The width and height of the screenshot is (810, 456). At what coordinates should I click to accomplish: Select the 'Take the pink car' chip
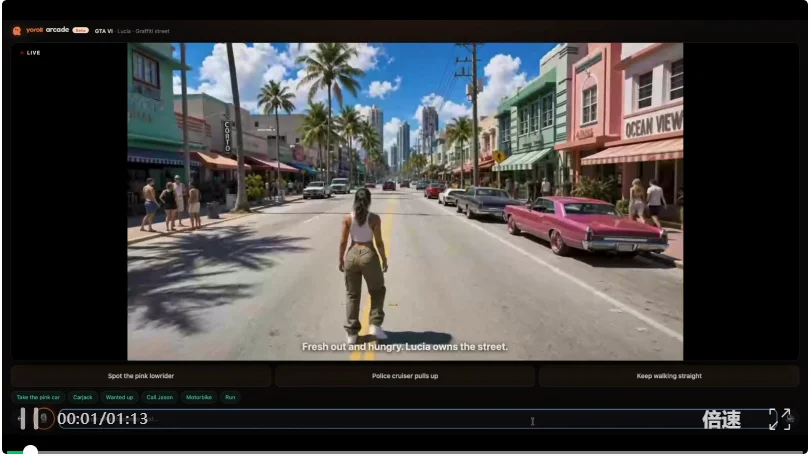click(38, 397)
